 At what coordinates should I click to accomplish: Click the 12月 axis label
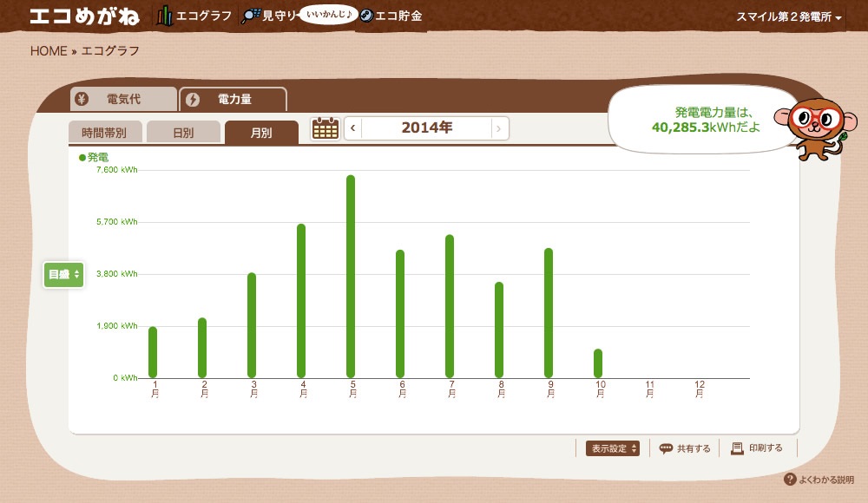[700, 389]
